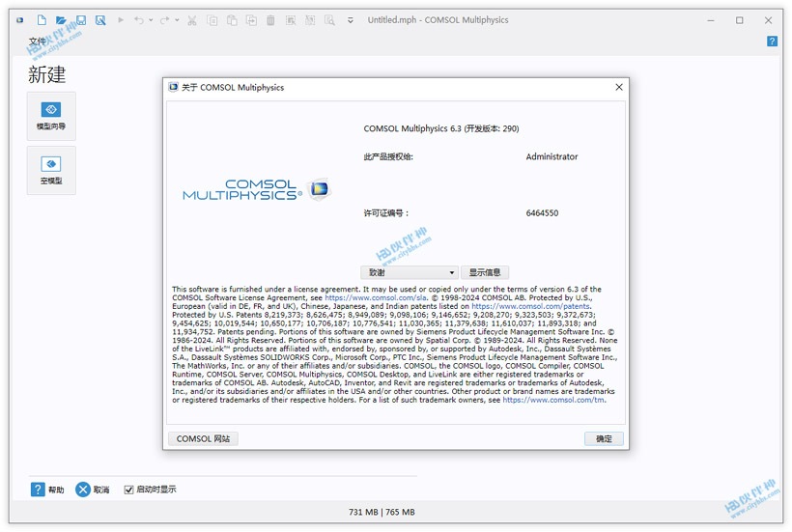Expand the Undo history dropdown arrow
Viewport: 792px width, 532px height.
(151, 20)
